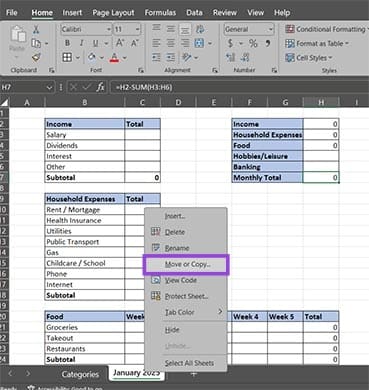Click the Wrap Text icon

click(200, 29)
